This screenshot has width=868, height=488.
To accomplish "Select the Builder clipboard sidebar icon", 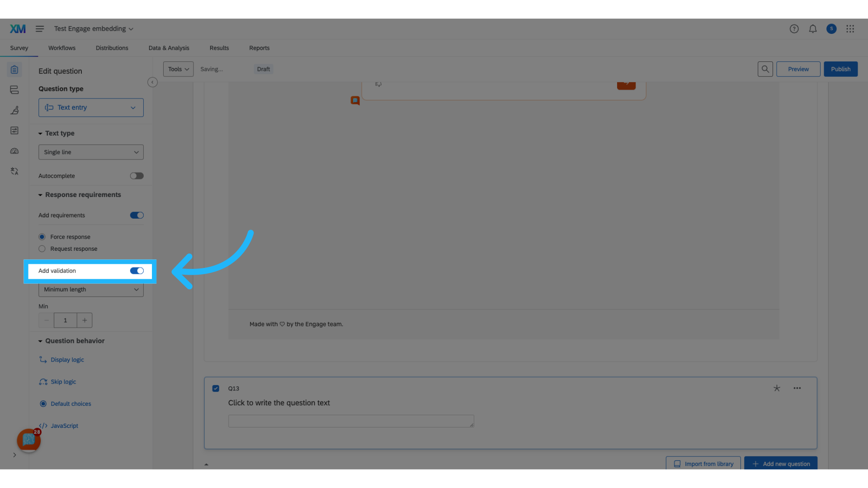I will pos(14,70).
